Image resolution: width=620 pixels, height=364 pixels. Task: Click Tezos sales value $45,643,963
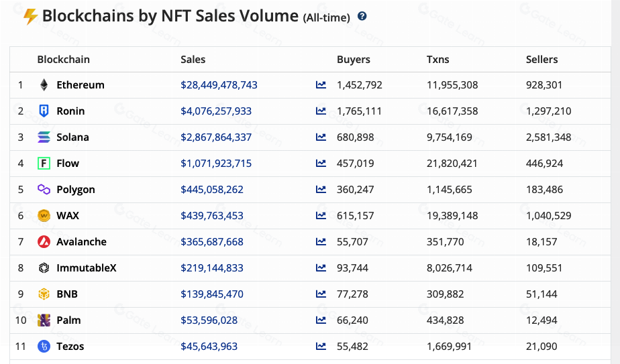[209, 346]
